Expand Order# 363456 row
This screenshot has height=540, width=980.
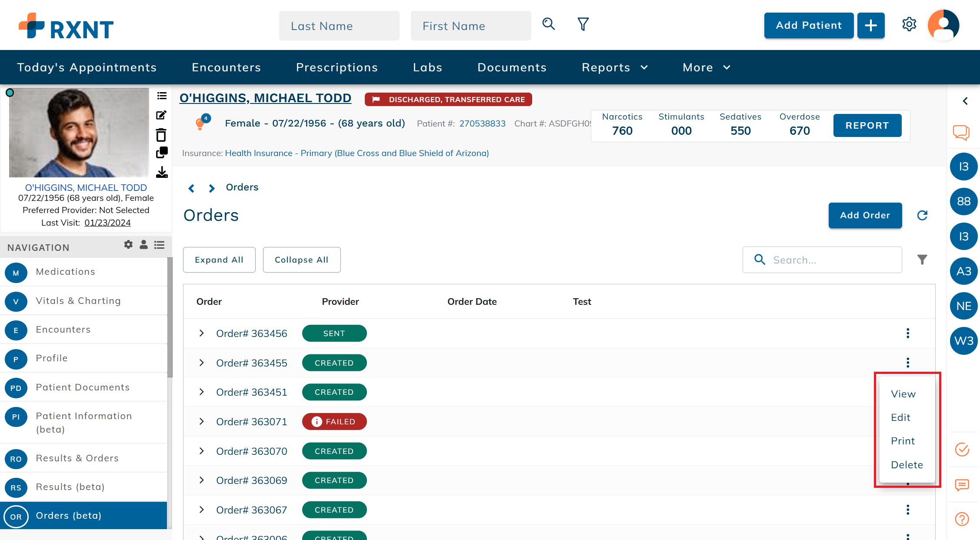[201, 333]
